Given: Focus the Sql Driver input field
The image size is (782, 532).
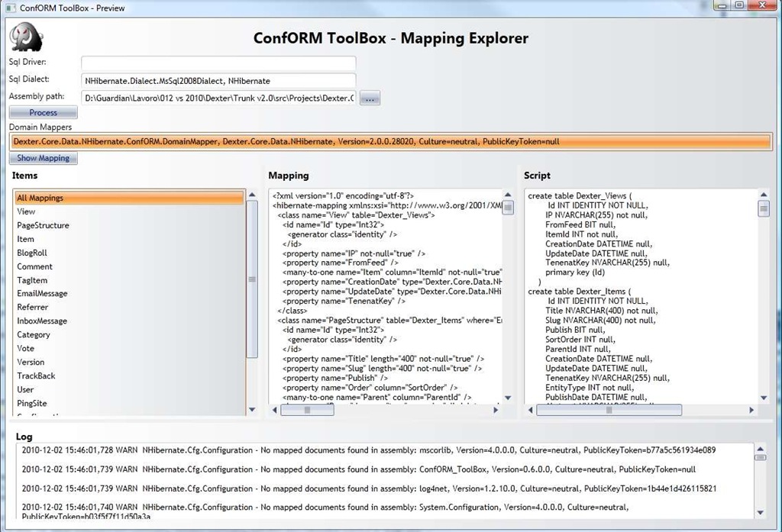Looking at the screenshot, I should click(218, 63).
